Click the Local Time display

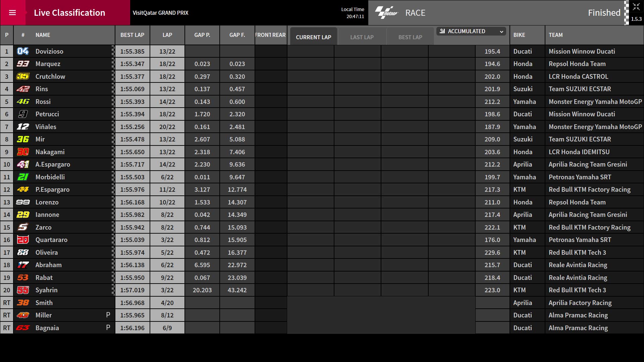pos(353,13)
